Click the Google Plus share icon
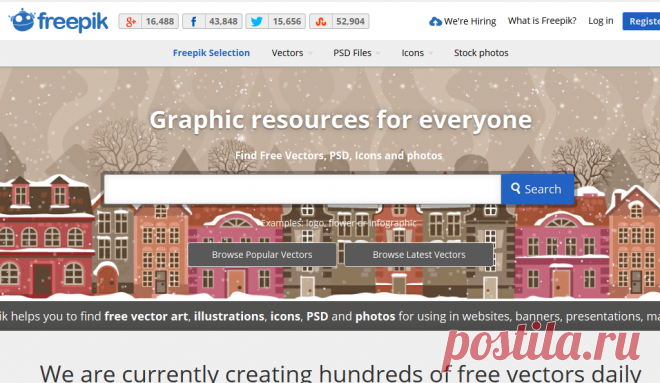Viewport: 660px width, 383px height. point(130,21)
